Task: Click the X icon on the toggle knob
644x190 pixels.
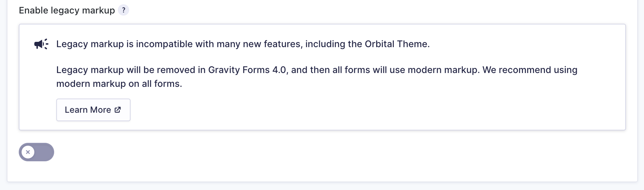Action: (28, 152)
